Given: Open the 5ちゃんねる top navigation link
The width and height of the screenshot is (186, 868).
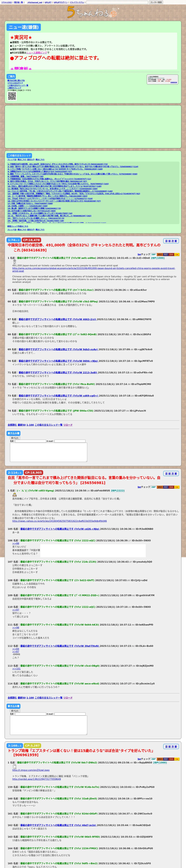Looking at the screenshot, I should pyautogui.click(x=6, y=2).
